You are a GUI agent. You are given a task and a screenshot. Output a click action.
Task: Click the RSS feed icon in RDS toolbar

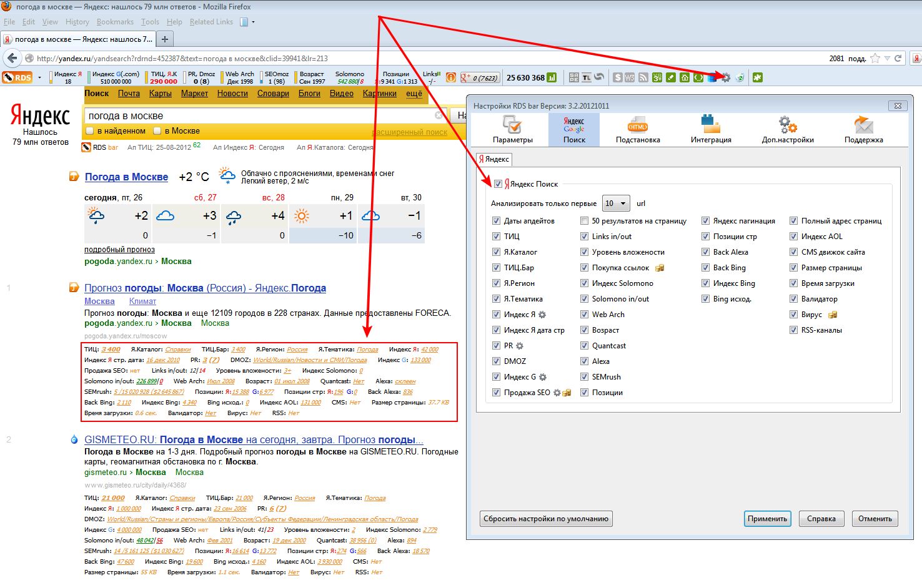tap(643, 77)
